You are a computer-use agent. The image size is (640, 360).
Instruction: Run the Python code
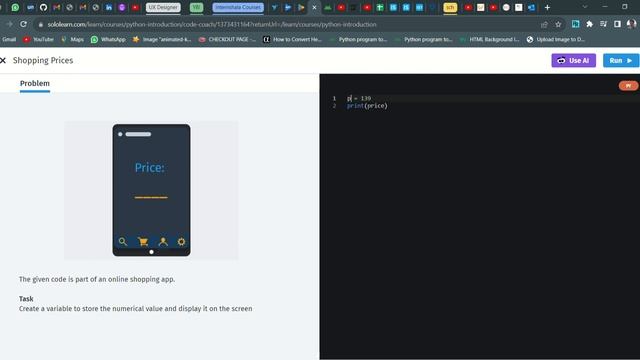tap(621, 60)
